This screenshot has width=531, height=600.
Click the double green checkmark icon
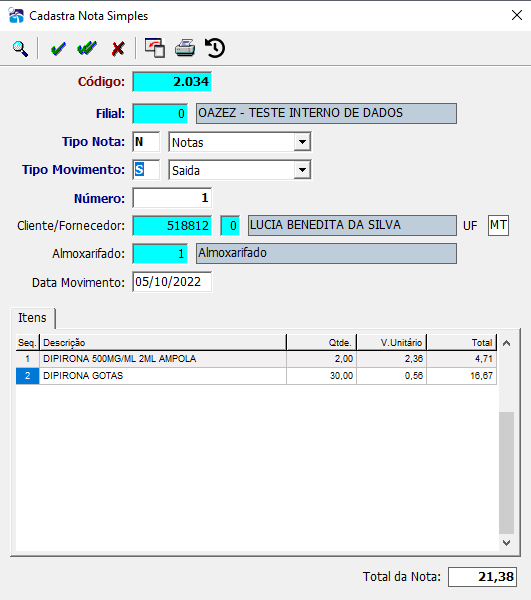87,49
